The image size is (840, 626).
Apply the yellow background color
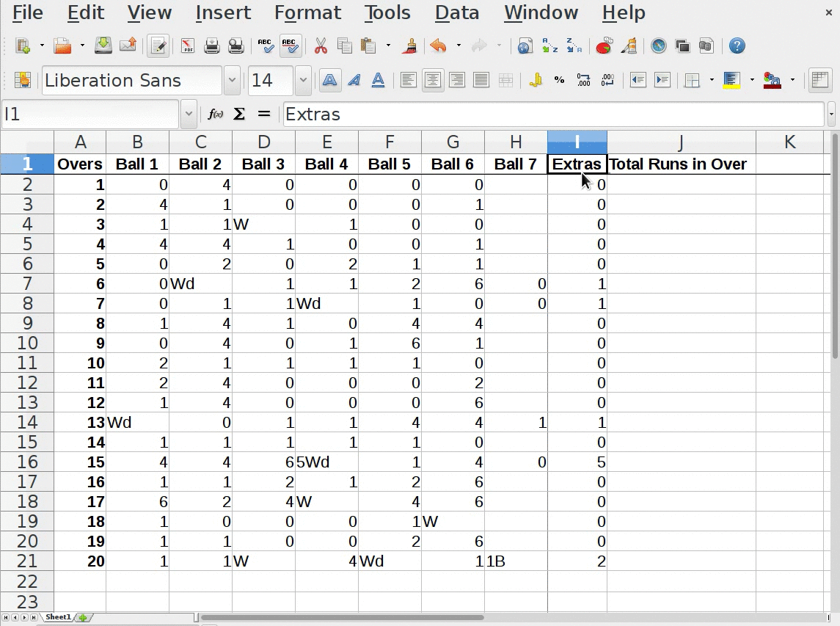point(731,81)
